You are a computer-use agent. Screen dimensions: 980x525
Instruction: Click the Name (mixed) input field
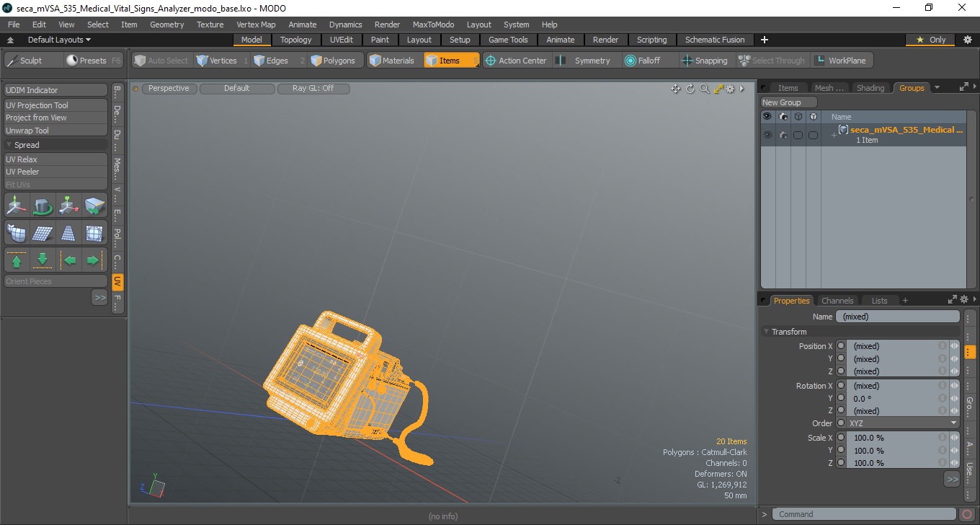(x=897, y=317)
